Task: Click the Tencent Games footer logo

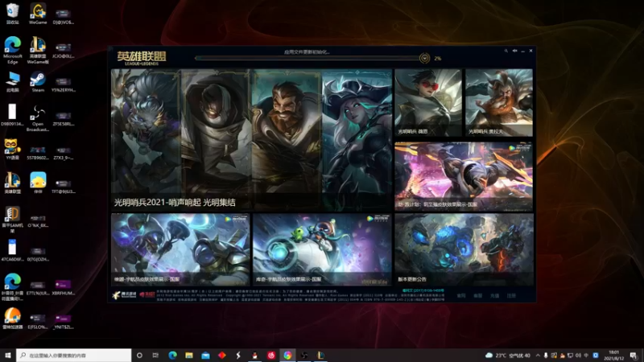Action: [x=125, y=294]
